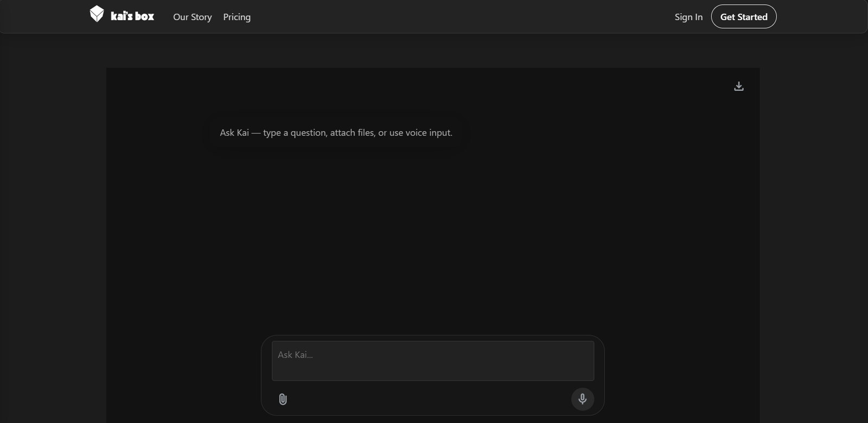Sign in from the top right corner
868x423 pixels.
(x=688, y=17)
